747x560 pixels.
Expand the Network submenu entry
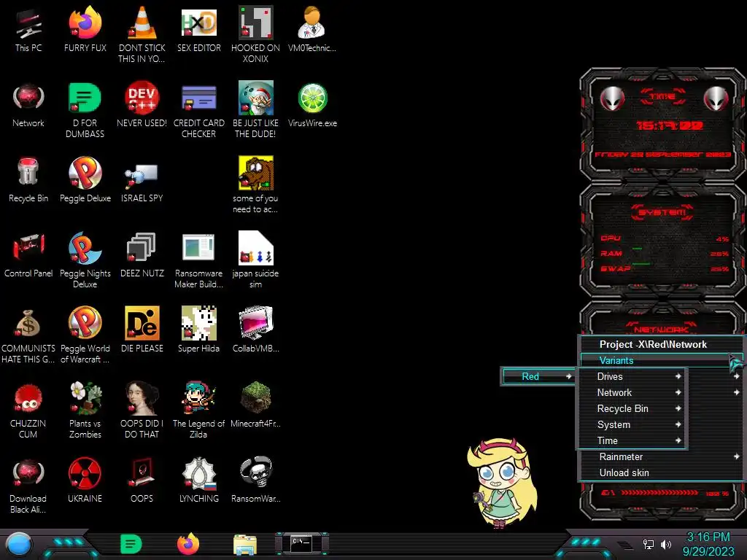[632, 392]
